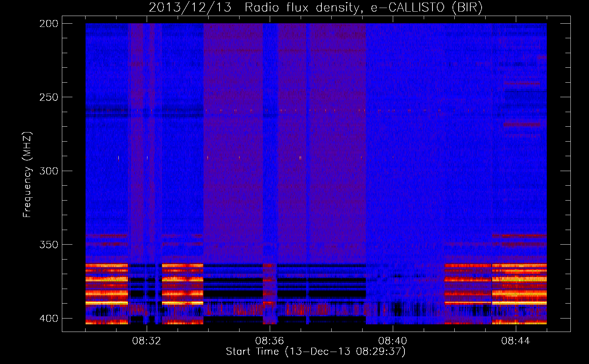
Task: Click the '08:36' time tick label
Action: click(270, 341)
